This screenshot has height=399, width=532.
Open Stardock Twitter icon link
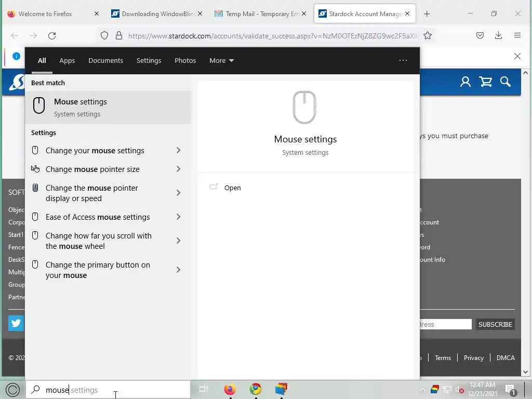click(x=16, y=323)
